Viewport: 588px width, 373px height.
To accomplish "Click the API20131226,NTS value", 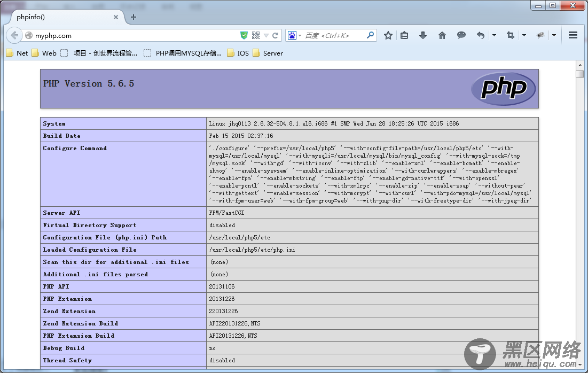I will [233, 336].
